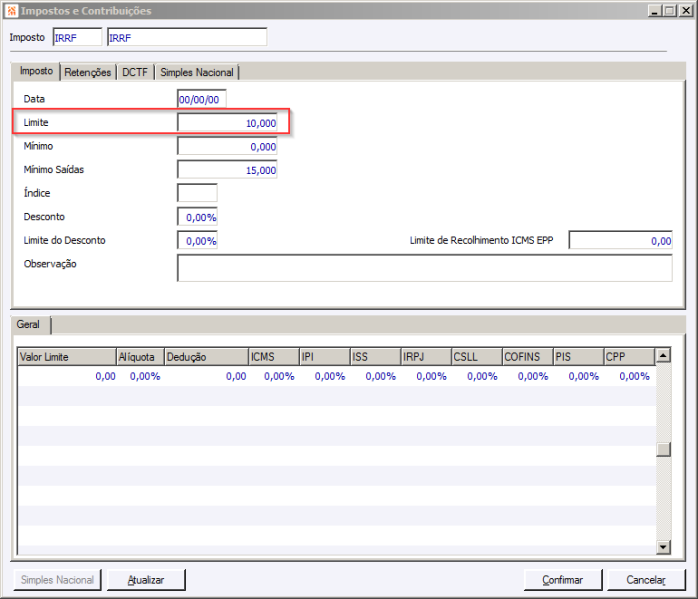Select Valor Limite cell 0,00 in first row
698x599 pixels.
pyautogui.click(x=67, y=376)
